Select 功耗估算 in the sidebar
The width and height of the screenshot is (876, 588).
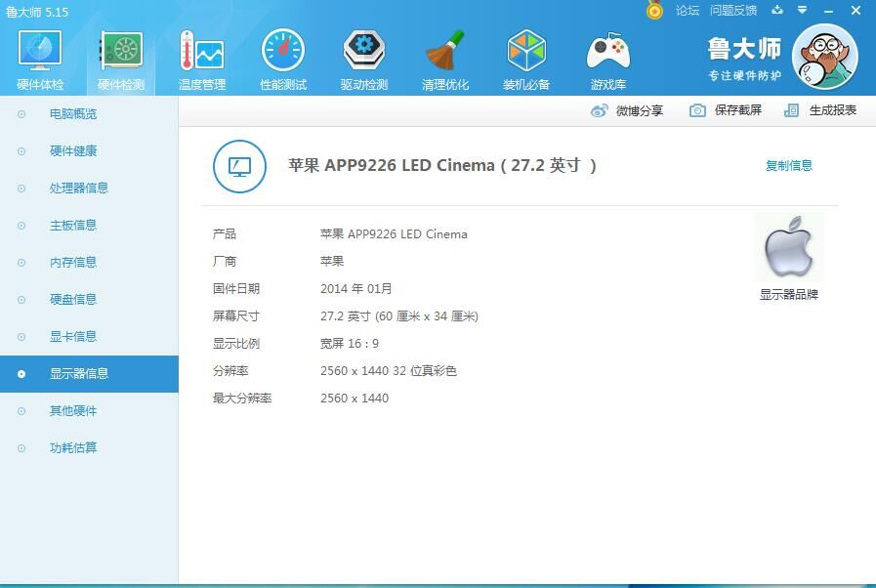(90, 447)
